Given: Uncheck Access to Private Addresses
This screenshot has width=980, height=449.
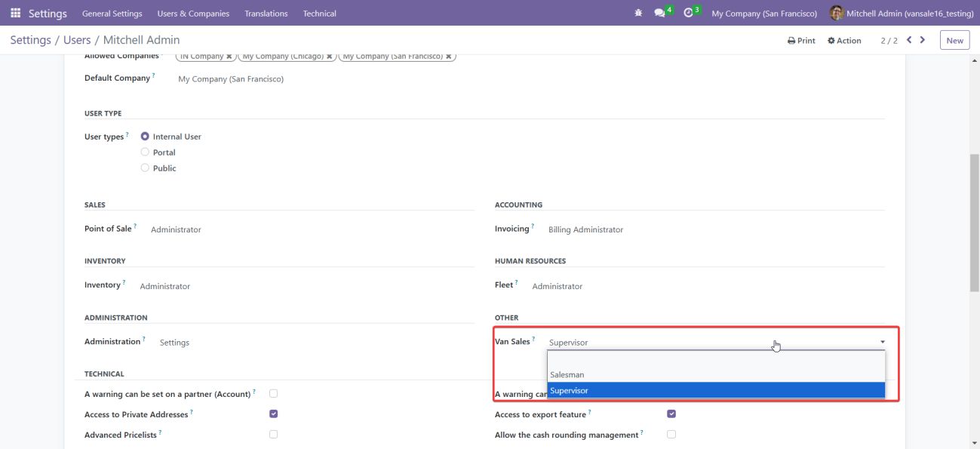Looking at the screenshot, I should 273,414.
